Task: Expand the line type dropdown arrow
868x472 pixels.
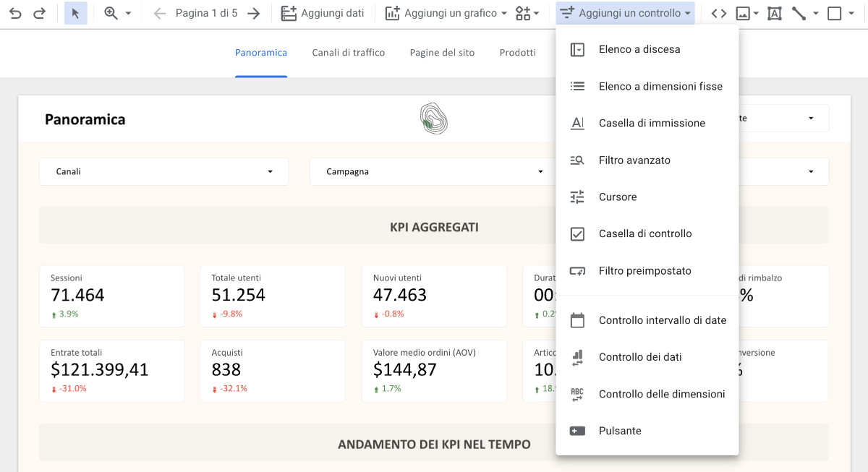Action: click(816, 13)
